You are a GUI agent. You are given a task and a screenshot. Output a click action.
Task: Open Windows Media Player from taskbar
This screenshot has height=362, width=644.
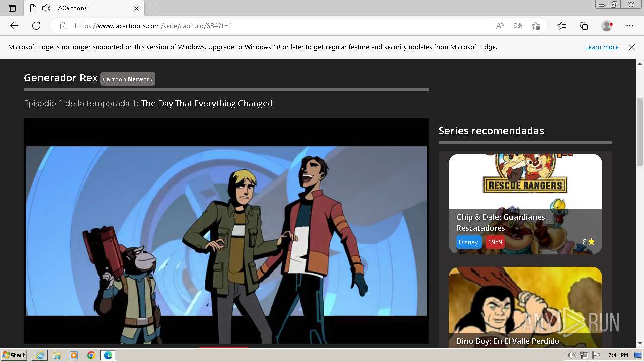tap(74, 355)
